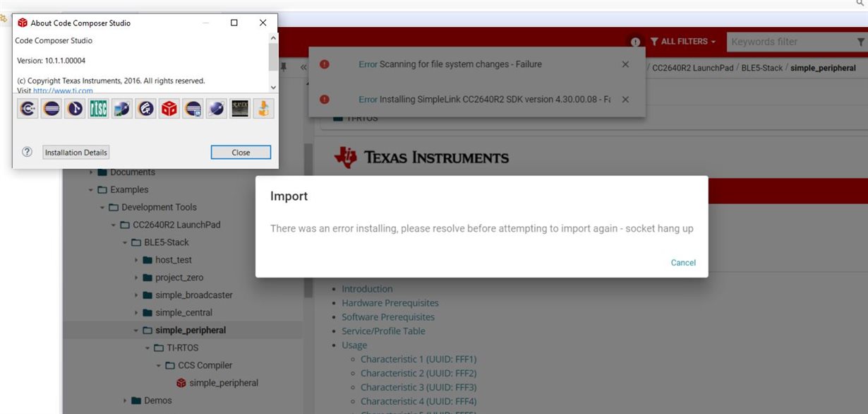Click the Keywords filter input field
This screenshot has height=414, width=868.
point(790,42)
